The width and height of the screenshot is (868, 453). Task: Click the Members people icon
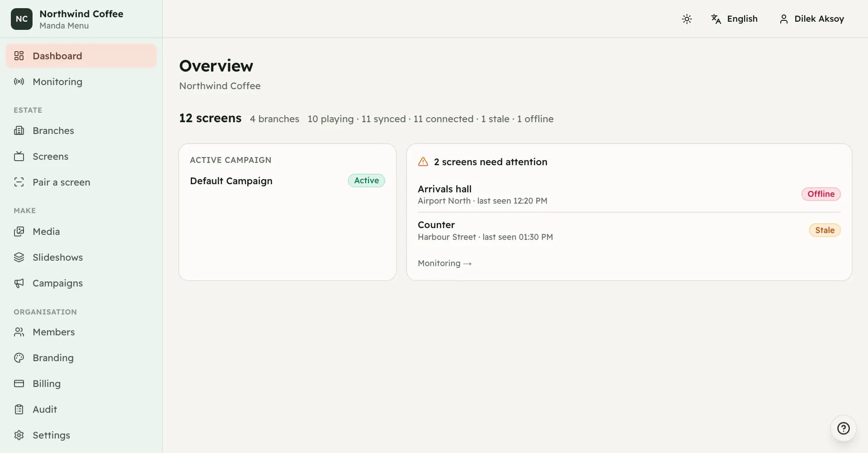tap(19, 332)
